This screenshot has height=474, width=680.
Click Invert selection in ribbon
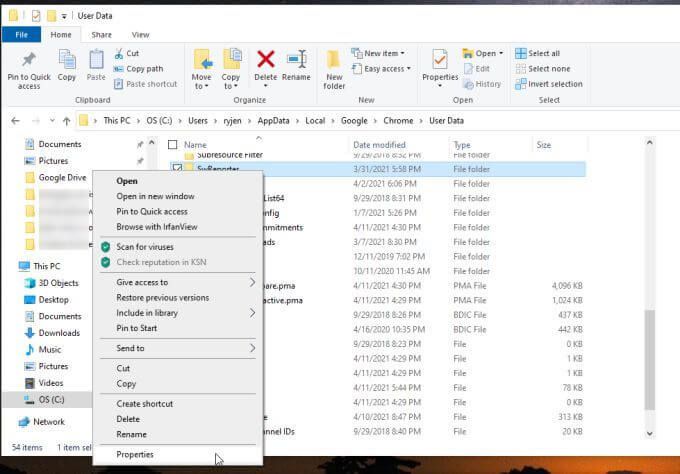coord(549,84)
